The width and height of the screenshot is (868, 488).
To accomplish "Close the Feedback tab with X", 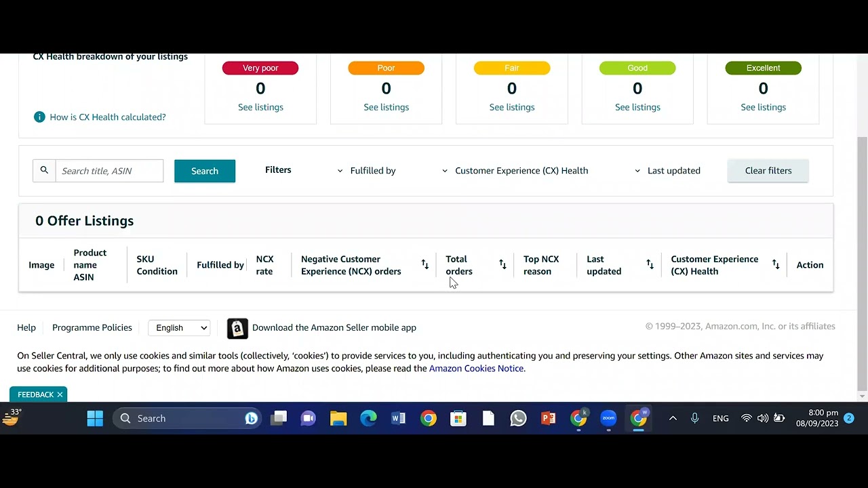I will [60, 394].
